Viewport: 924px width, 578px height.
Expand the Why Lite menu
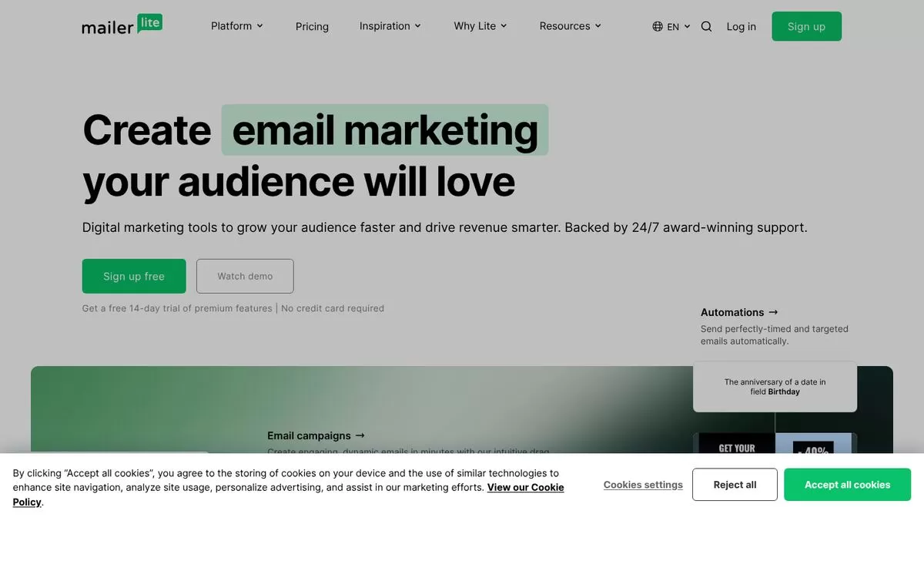(480, 25)
